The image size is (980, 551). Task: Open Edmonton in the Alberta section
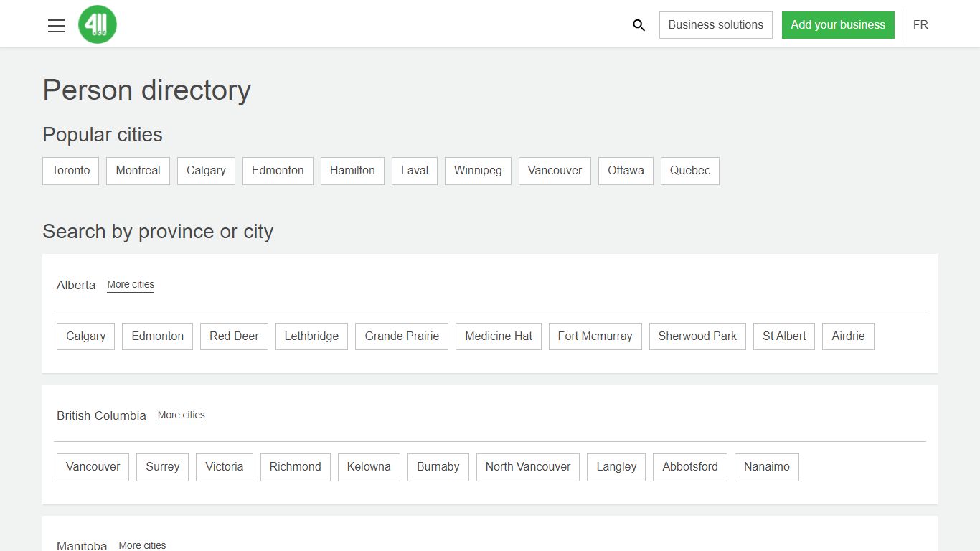(x=157, y=336)
